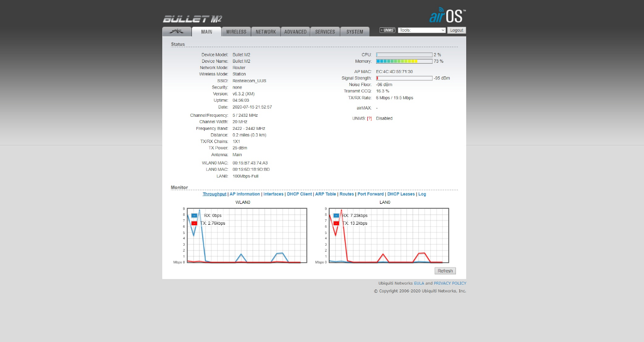The image size is (644, 342).
Task: Select Noise Floor value -96 dBm
Action: coord(384,85)
